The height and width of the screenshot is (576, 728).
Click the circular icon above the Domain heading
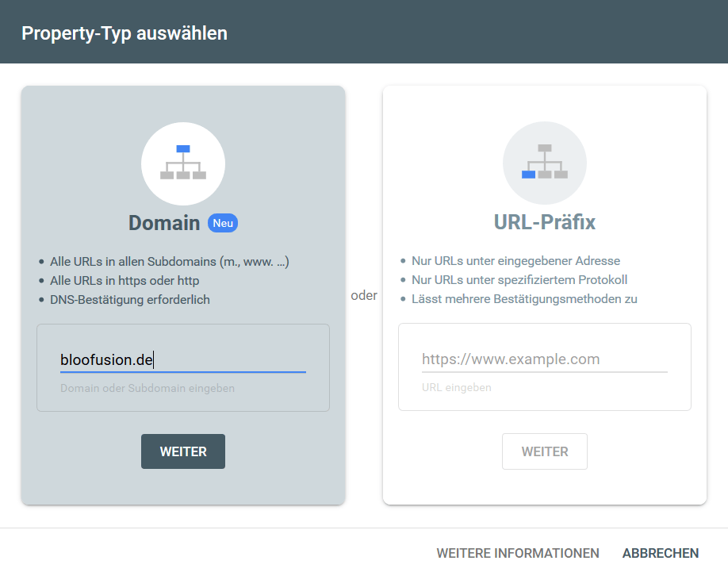[183, 163]
